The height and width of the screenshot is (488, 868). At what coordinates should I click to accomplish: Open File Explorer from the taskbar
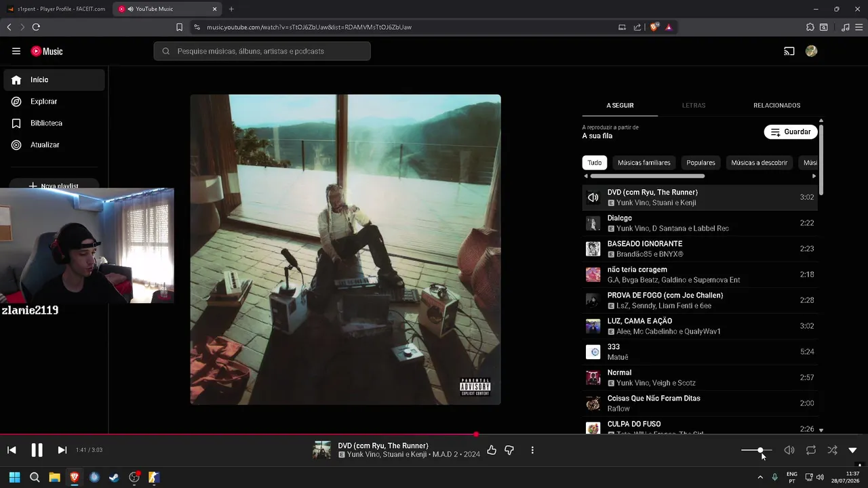[54, 477]
